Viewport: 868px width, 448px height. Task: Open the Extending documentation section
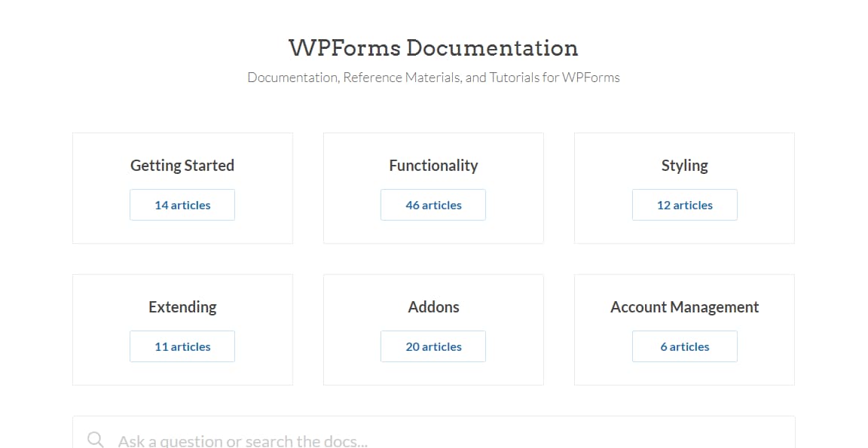pyautogui.click(x=182, y=329)
